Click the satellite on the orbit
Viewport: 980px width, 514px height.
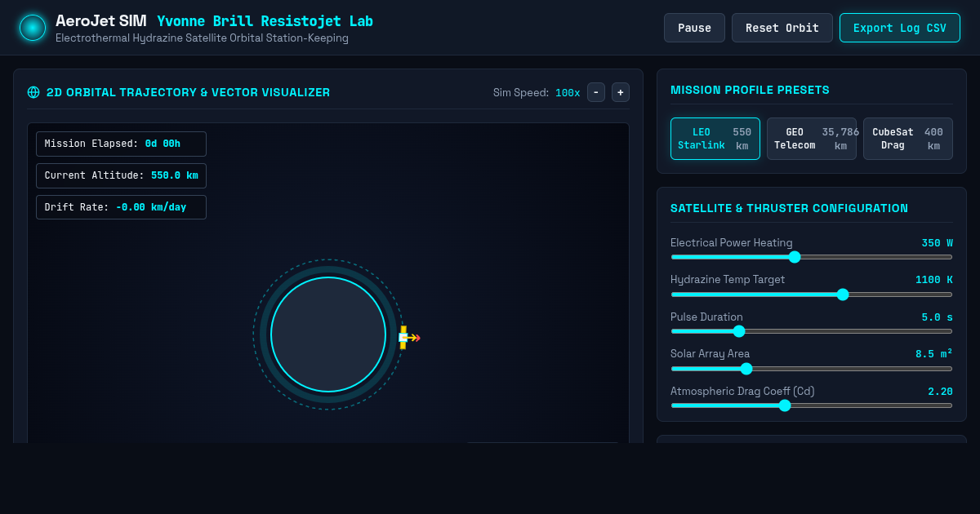(x=403, y=337)
